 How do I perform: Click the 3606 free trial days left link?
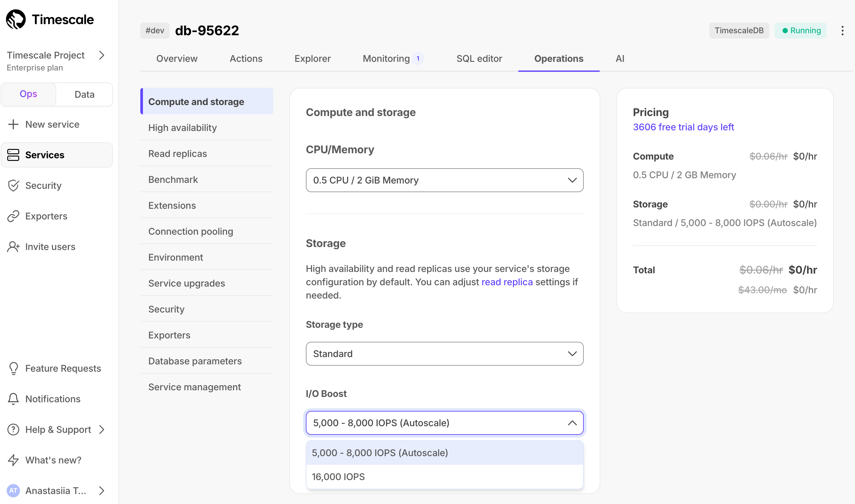(683, 127)
